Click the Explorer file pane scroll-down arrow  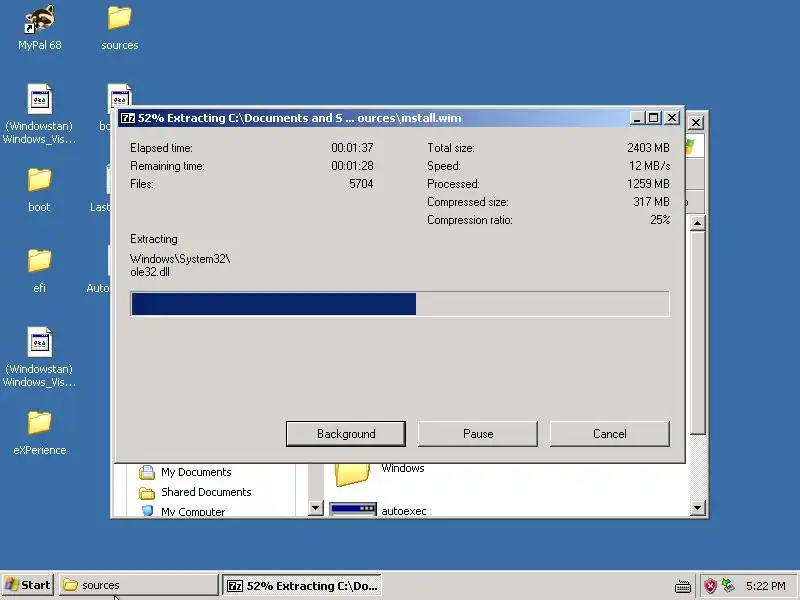[x=697, y=508]
